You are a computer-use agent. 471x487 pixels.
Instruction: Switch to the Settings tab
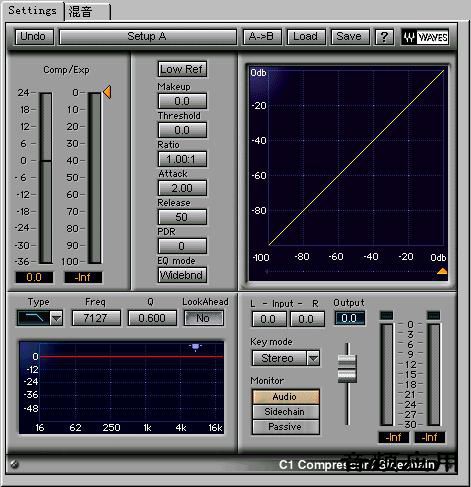click(x=32, y=11)
